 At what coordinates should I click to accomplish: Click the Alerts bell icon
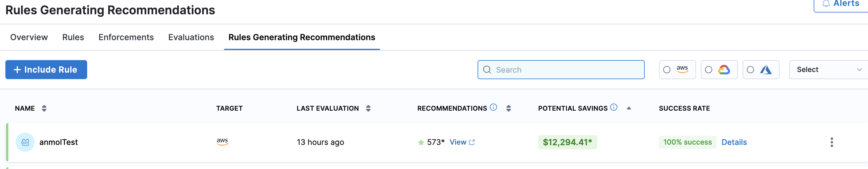click(826, 4)
